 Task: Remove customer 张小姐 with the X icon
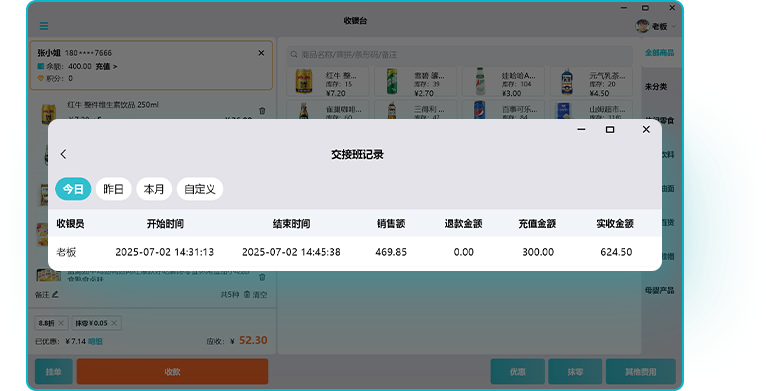[x=261, y=53]
